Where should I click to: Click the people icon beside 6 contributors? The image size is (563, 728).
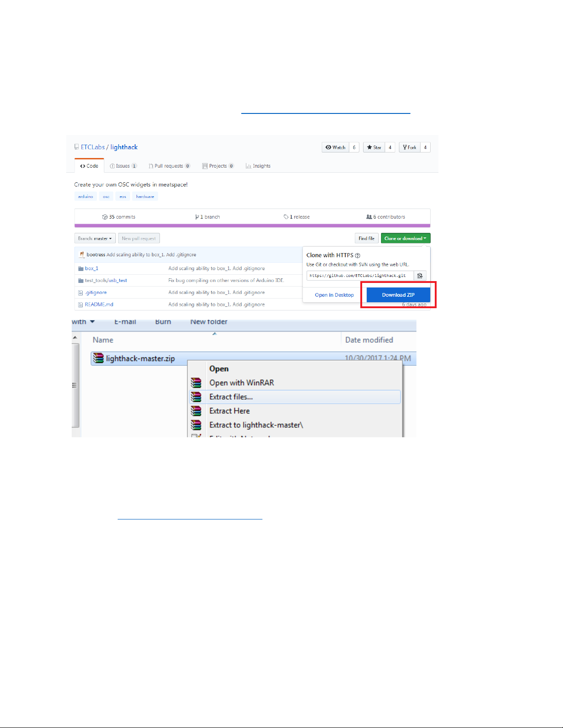click(x=369, y=217)
